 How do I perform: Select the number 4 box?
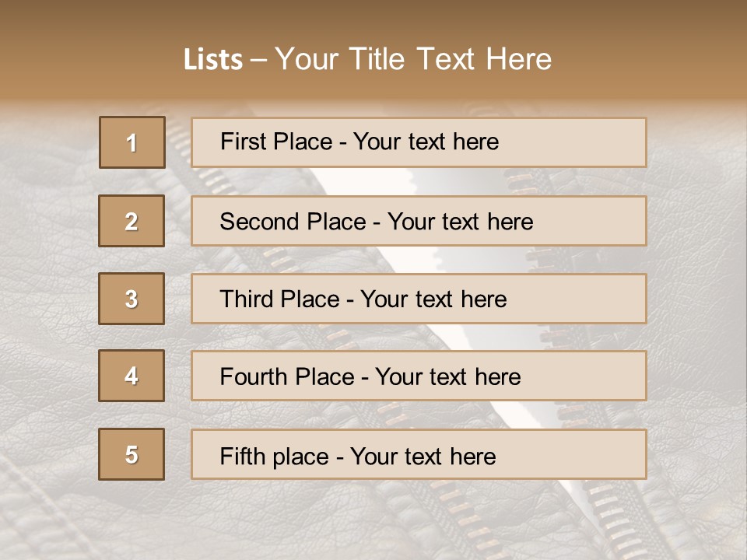coord(132,376)
